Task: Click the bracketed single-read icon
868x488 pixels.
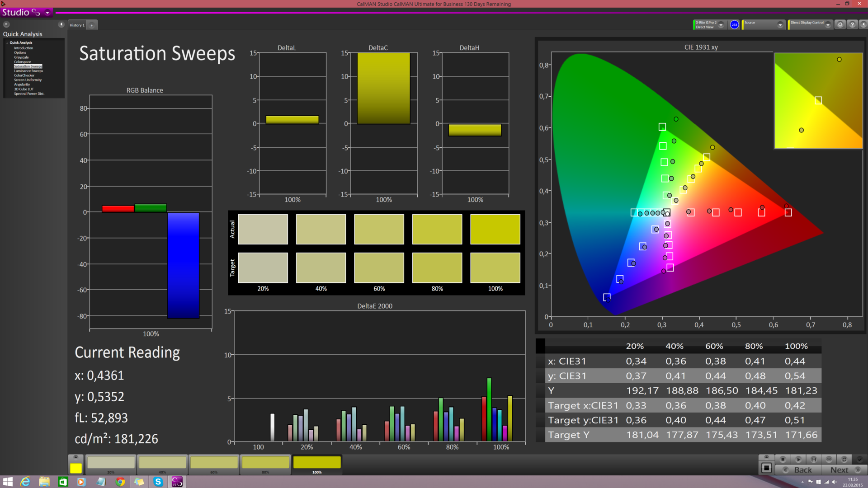Action: tap(814, 459)
